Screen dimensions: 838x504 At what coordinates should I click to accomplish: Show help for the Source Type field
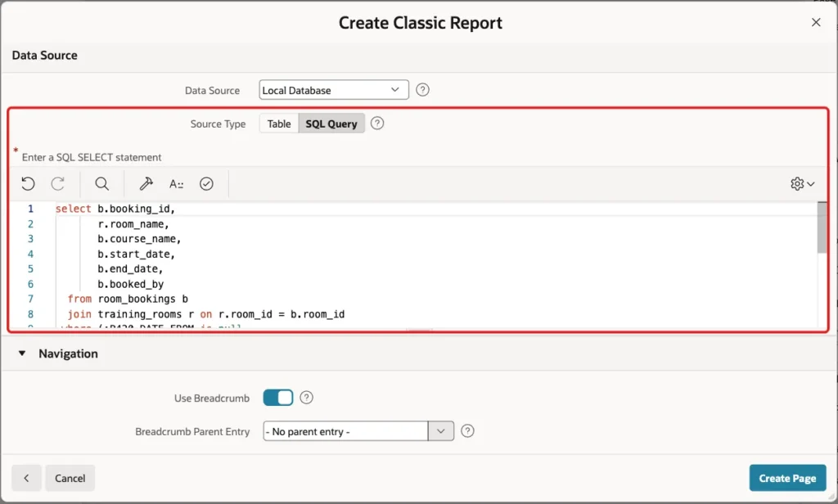click(376, 124)
